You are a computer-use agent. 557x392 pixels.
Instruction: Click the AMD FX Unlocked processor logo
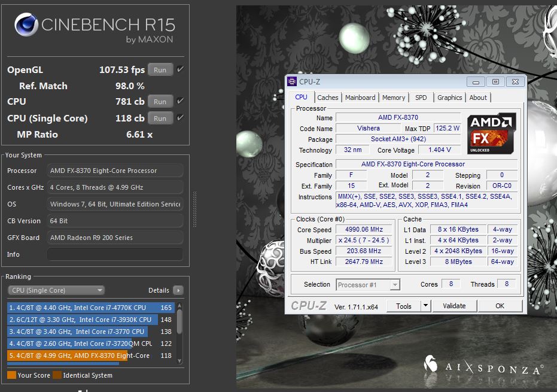point(491,133)
